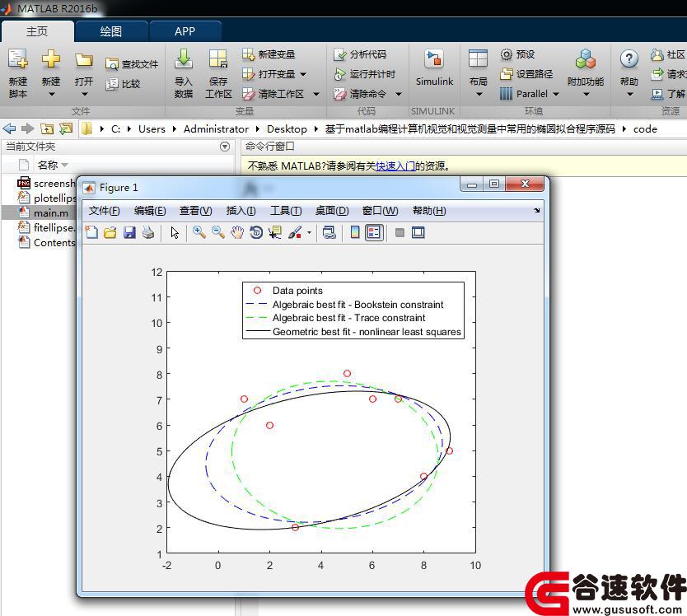The height and width of the screenshot is (616, 687).
Task: Click the Open File icon in Figure 1 toolbar
Action: pyautogui.click(x=110, y=232)
